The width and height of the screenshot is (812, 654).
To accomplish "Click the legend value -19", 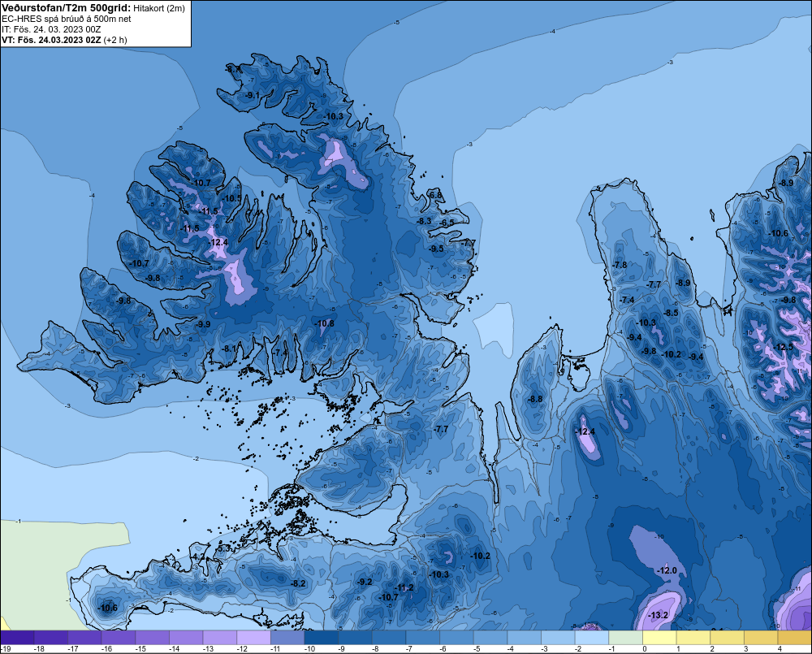I will (6, 649).
